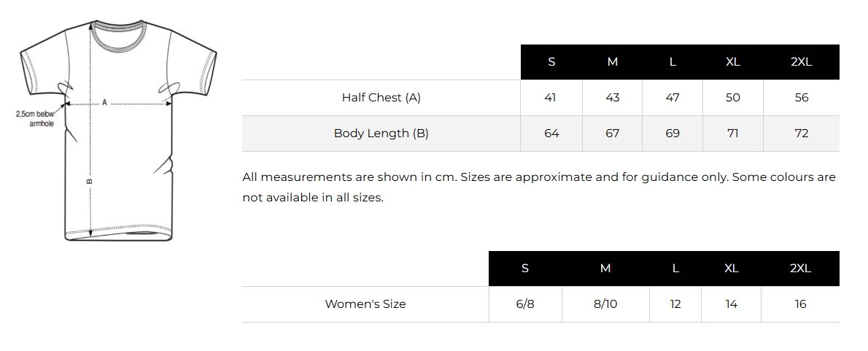Select the women's size 8/10 cell

[x=605, y=304]
